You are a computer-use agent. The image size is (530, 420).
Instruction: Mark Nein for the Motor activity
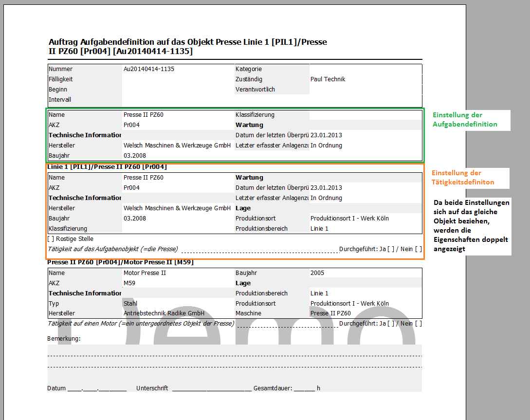419,323
